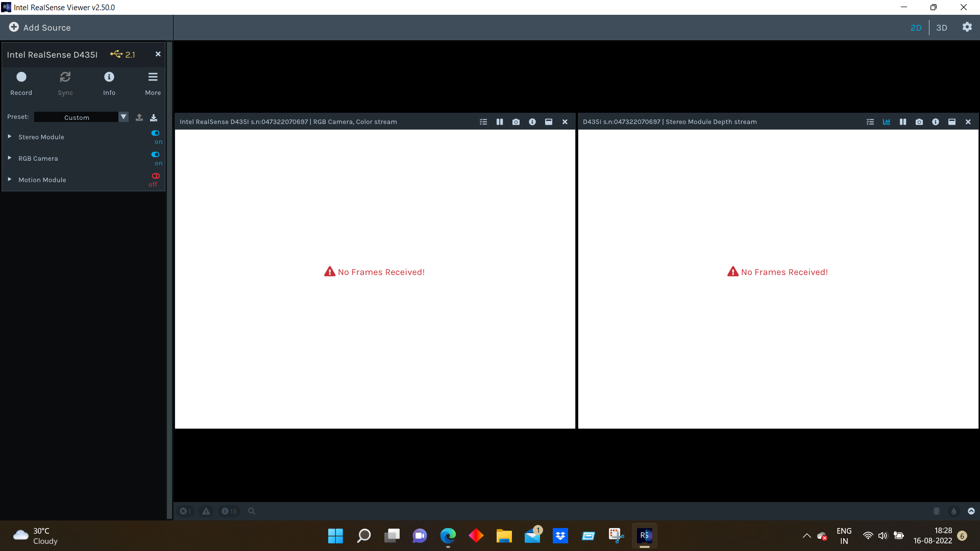
Task: Pause the Stereo Module Depth stream
Action: pos(903,122)
